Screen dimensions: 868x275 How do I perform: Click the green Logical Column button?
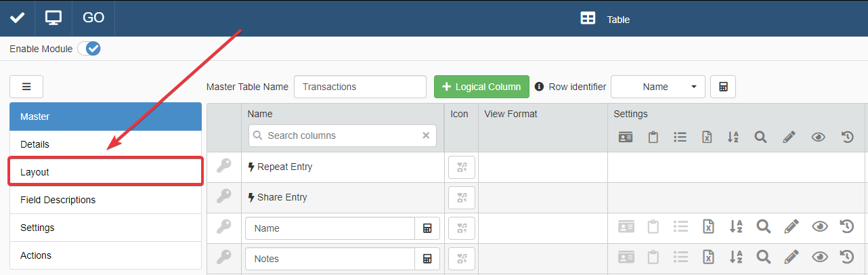pos(481,87)
